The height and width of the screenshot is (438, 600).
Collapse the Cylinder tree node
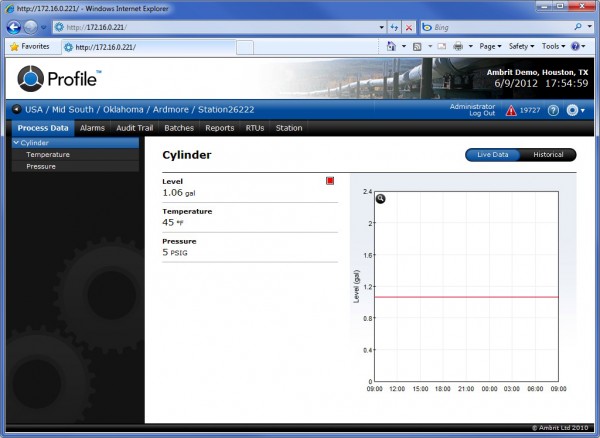(16, 143)
